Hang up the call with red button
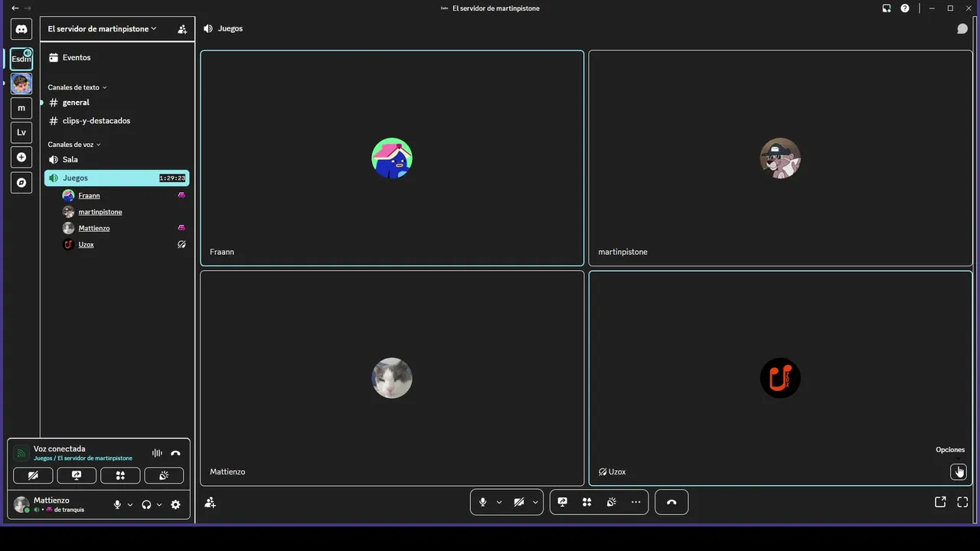 coord(671,502)
